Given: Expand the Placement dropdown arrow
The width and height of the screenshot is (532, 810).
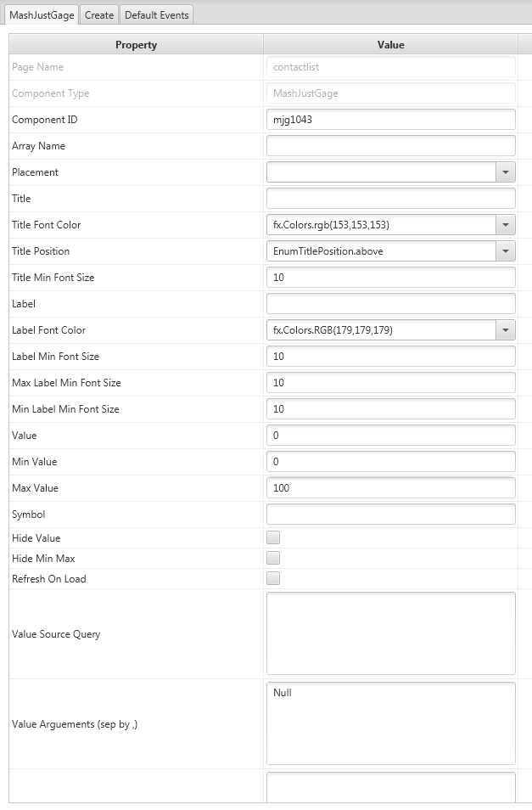Looking at the screenshot, I should pyautogui.click(x=506, y=172).
